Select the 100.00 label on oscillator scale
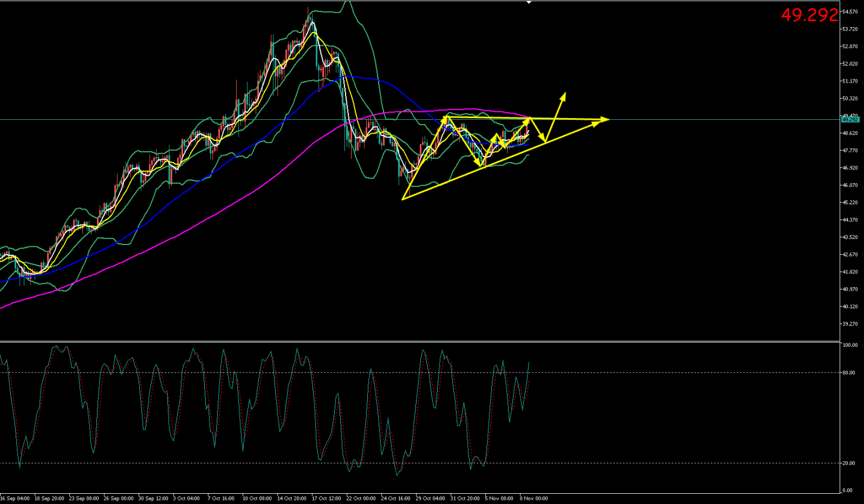 (x=850, y=346)
